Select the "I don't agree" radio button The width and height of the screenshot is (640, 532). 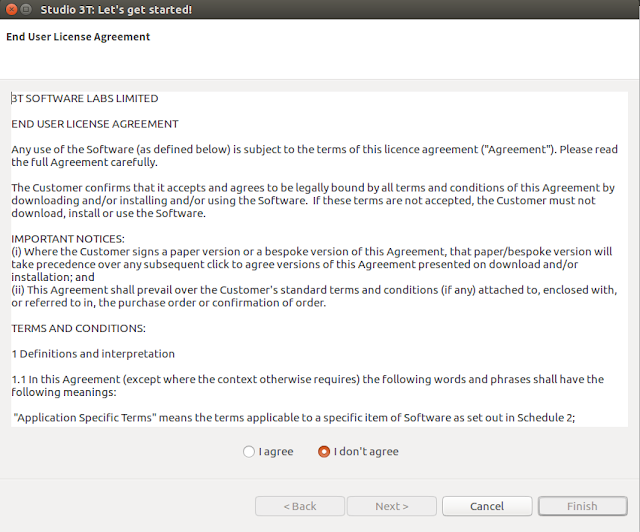click(x=324, y=452)
